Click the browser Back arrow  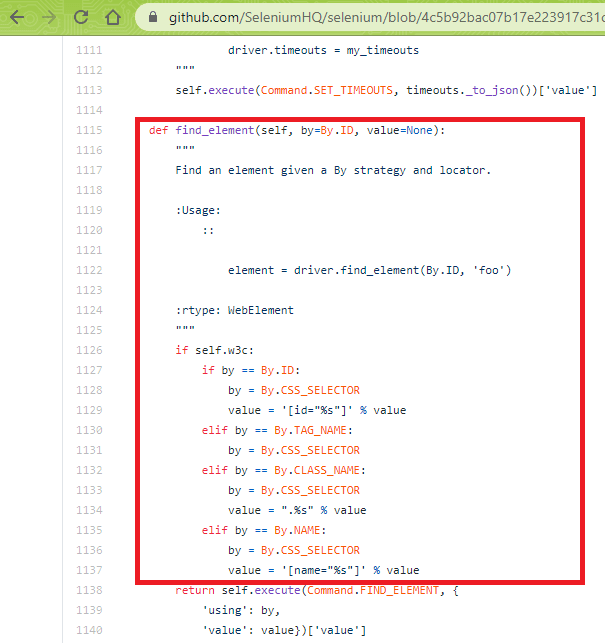pyautogui.click(x=17, y=17)
